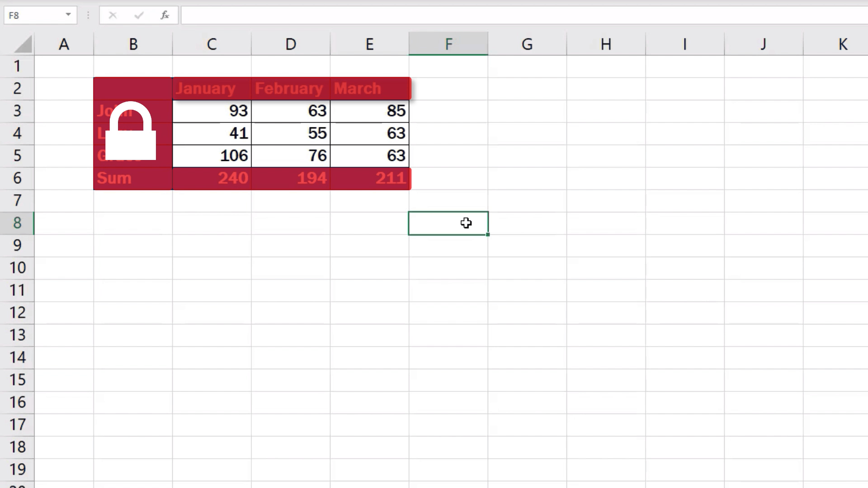Viewport: 868px width, 488px height.
Task: Click the February total value 194
Action: (291, 178)
